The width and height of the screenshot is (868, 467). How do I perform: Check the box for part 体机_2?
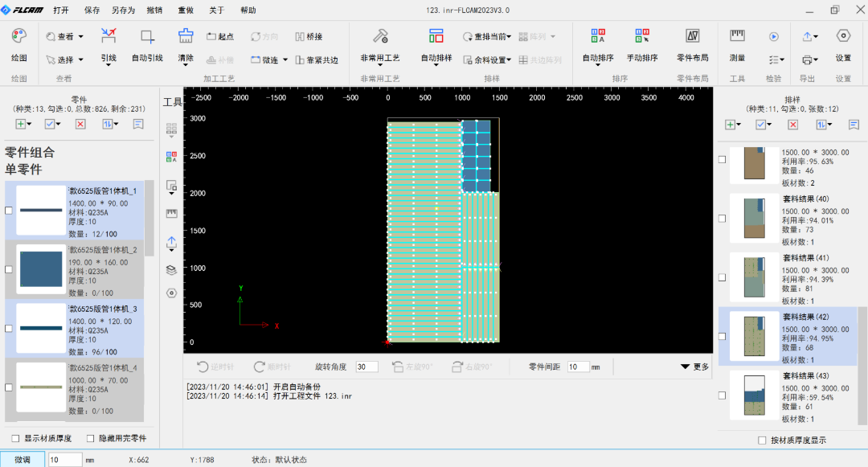(9, 269)
